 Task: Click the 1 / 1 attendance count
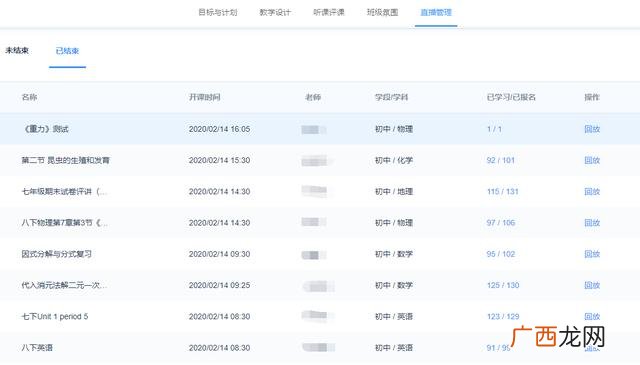pyautogui.click(x=494, y=129)
